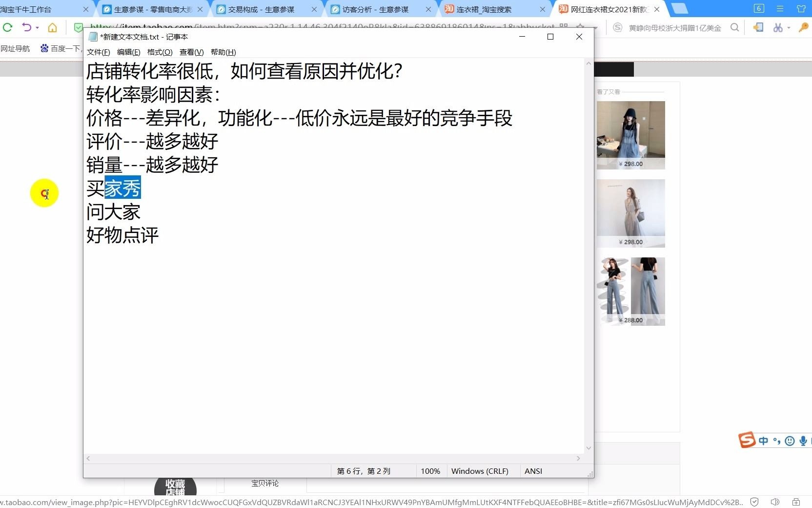Screen dimensions: 812x508
Task: Open the back-history dropdown arrow
Action: click(x=37, y=28)
